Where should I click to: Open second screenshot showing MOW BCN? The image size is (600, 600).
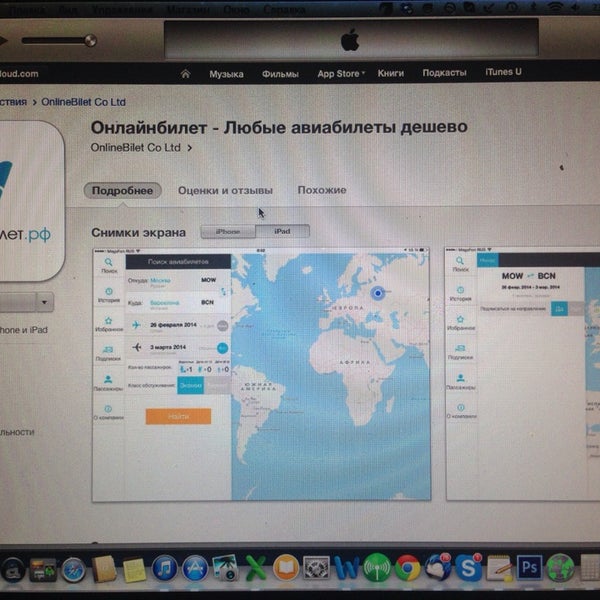pos(523,373)
